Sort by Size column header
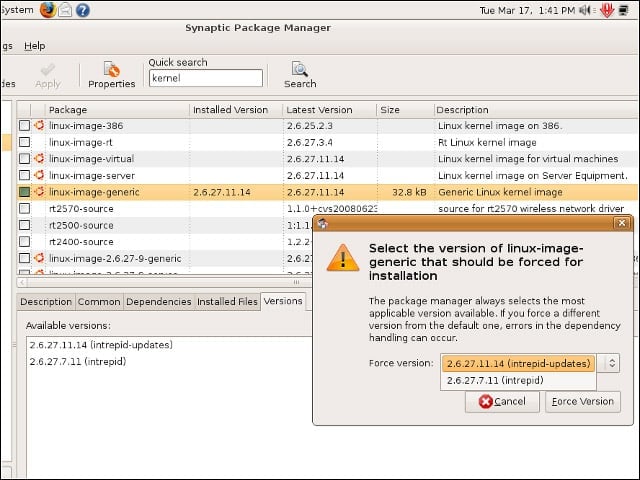Viewport: 640px width, 480px height. 405,110
